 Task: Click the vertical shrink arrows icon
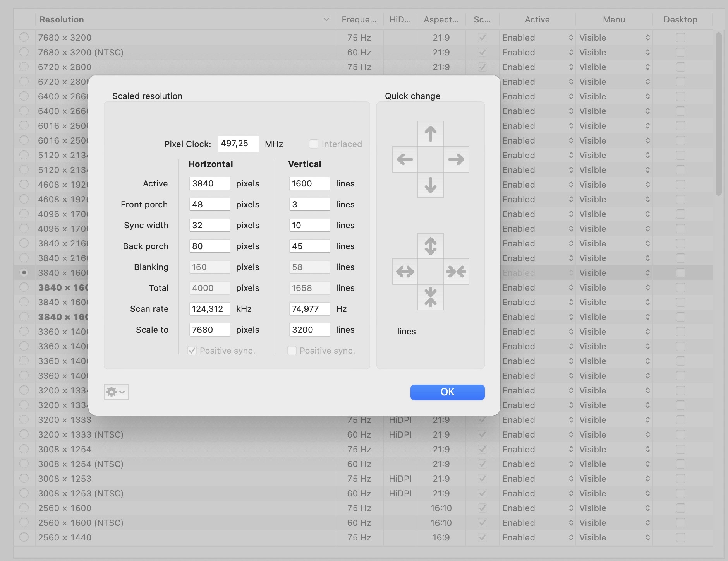coord(430,298)
